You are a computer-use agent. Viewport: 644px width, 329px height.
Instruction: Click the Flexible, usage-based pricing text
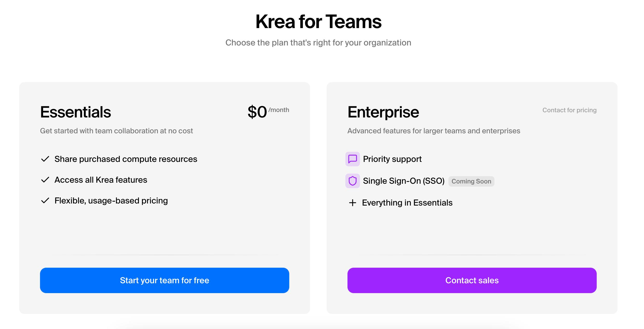pos(111,201)
